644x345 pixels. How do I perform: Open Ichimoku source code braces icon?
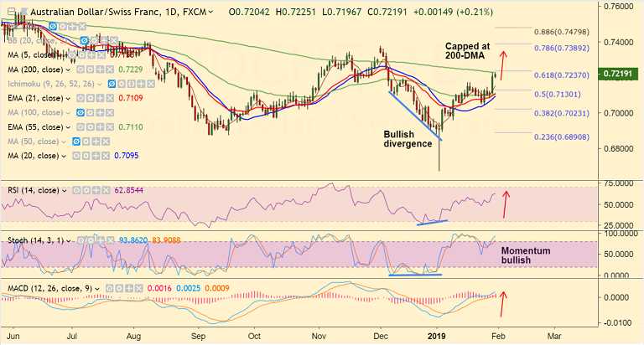[x=131, y=84]
